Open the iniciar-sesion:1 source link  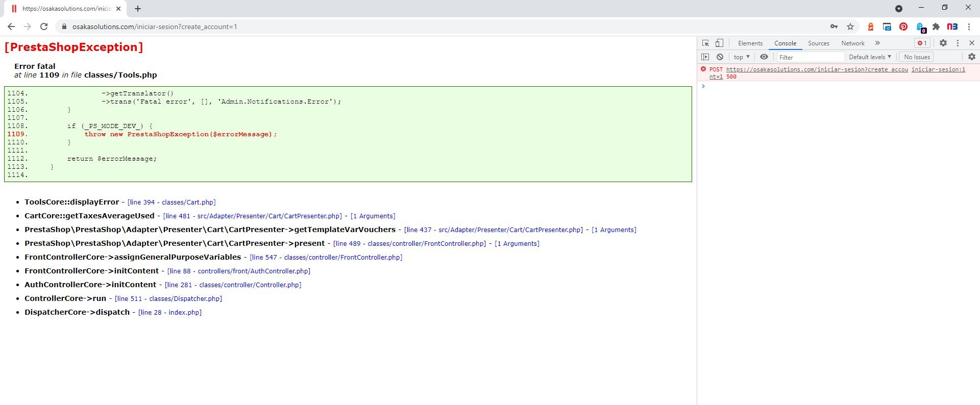[938, 69]
